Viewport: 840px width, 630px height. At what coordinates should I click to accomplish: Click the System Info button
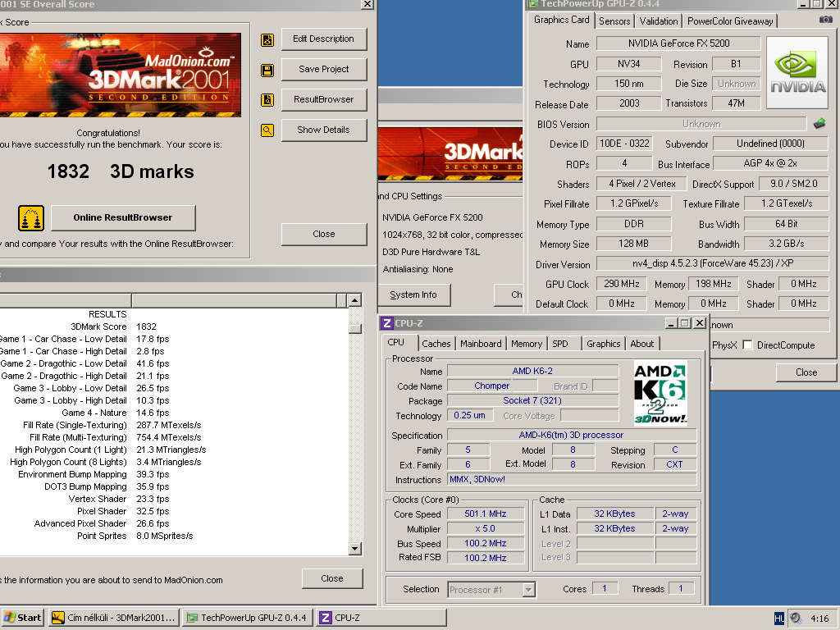tap(413, 294)
